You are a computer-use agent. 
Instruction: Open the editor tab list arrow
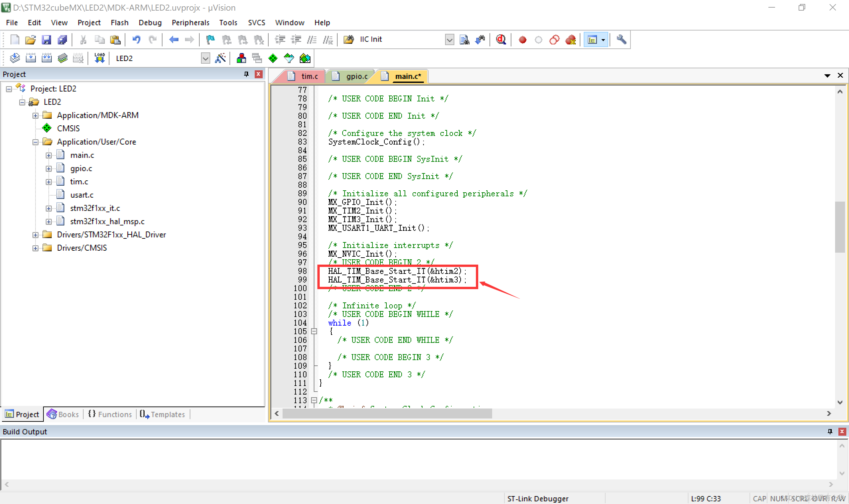827,75
